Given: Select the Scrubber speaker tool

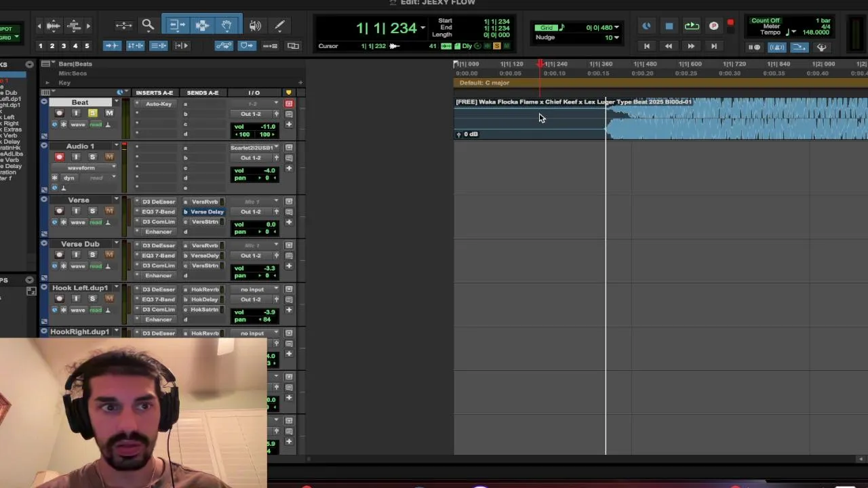Looking at the screenshot, I should pyautogui.click(x=255, y=26).
